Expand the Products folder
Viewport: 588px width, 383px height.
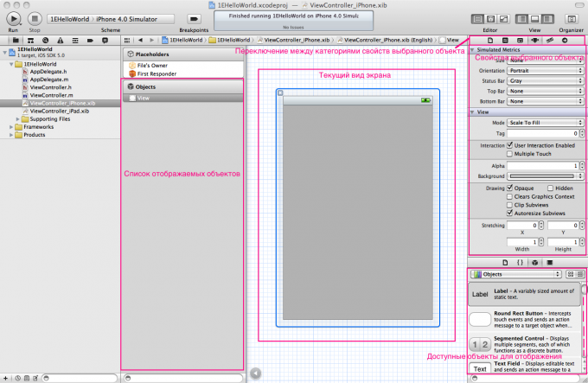pyautogui.click(x=11, y=135)
